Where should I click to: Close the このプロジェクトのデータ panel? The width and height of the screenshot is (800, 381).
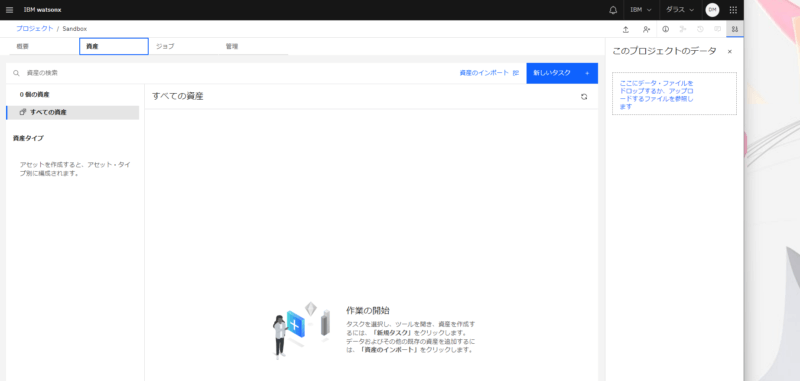(730, 52)
